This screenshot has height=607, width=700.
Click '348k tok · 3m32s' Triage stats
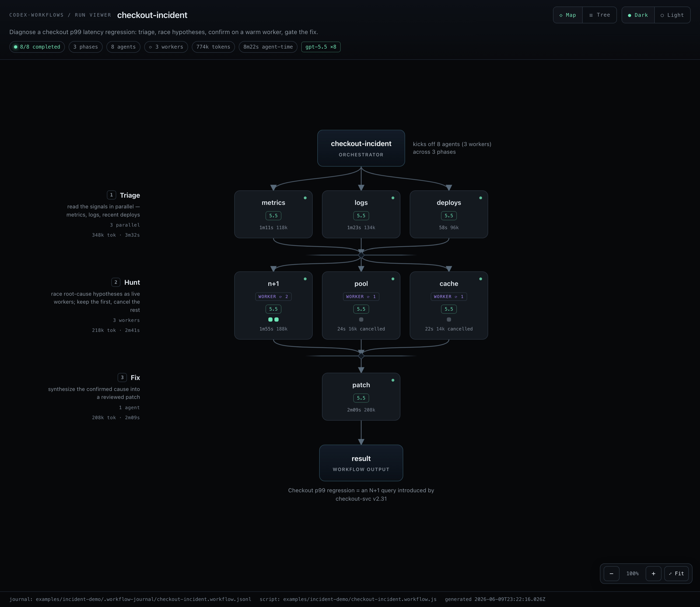116,235
